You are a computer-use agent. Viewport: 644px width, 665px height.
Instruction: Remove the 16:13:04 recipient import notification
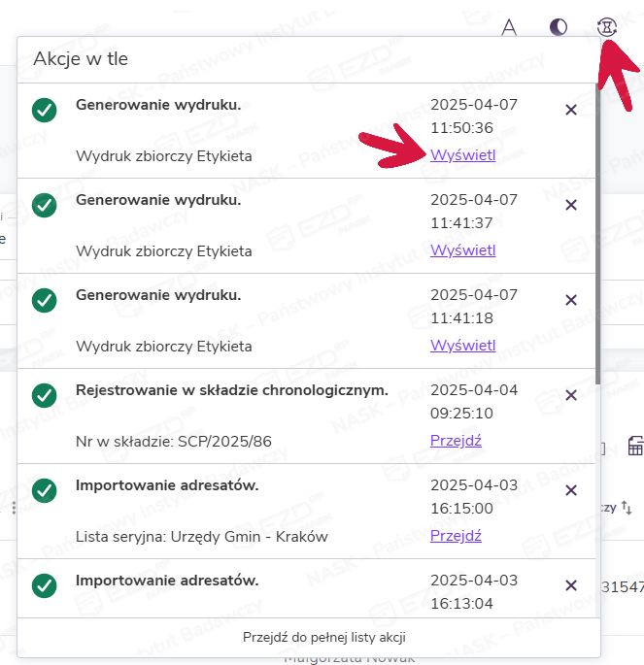pyautogui.click(x=571, y=585)
